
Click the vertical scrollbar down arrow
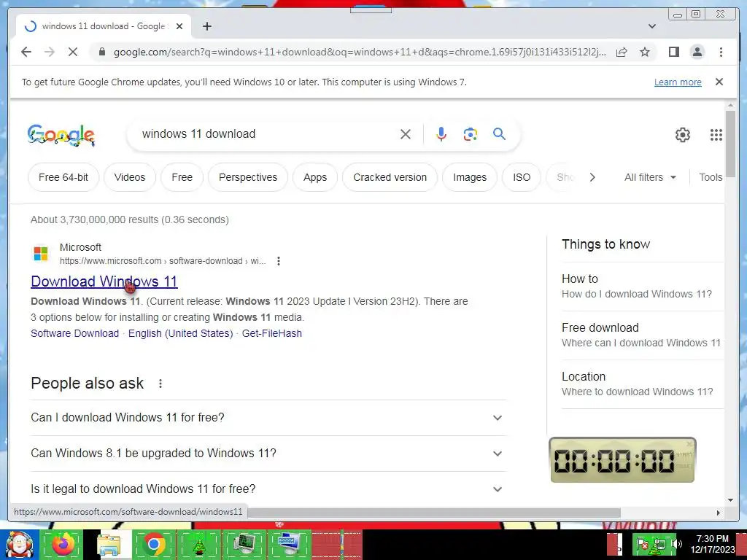tap(730, 500)
